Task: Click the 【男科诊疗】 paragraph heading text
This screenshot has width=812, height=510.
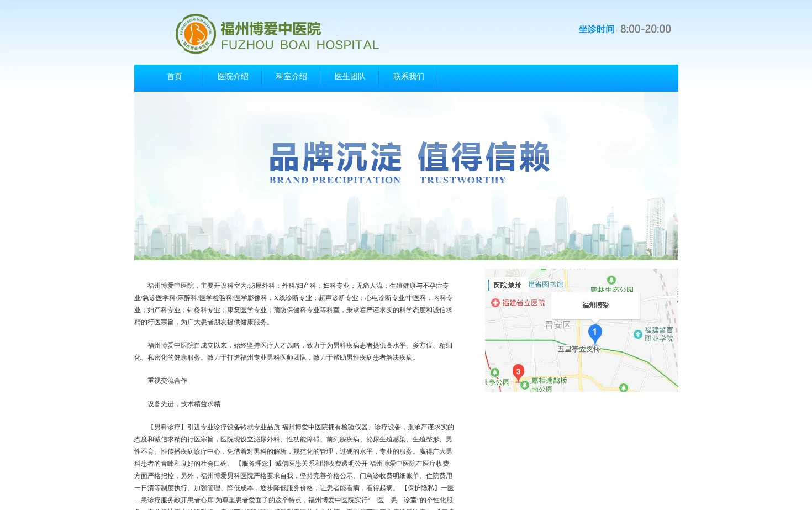Action: (x=167, y=427)
